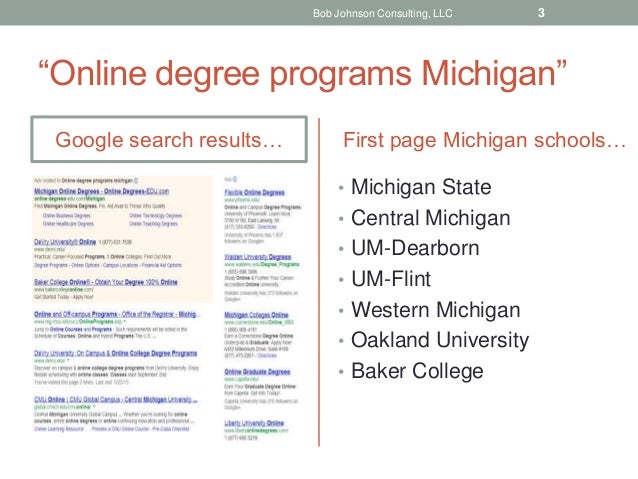
Task: Click the 'First page Michigan schools…' heading
Action: (484, 140)
